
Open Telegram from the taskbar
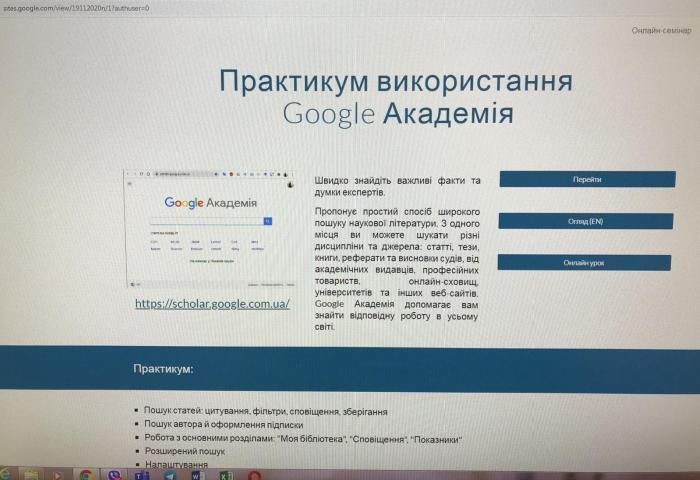pos(168,475)
